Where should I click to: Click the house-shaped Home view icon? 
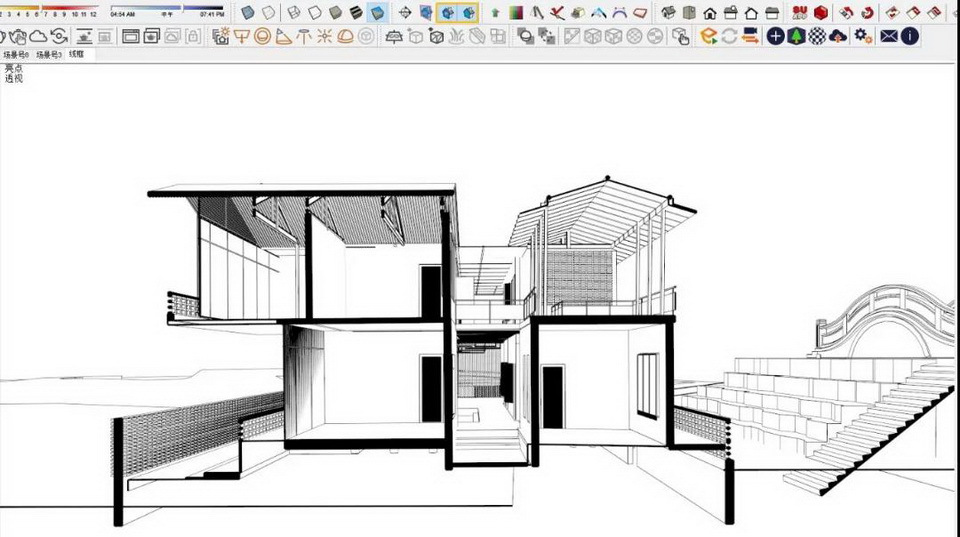(x=710, y=13)
